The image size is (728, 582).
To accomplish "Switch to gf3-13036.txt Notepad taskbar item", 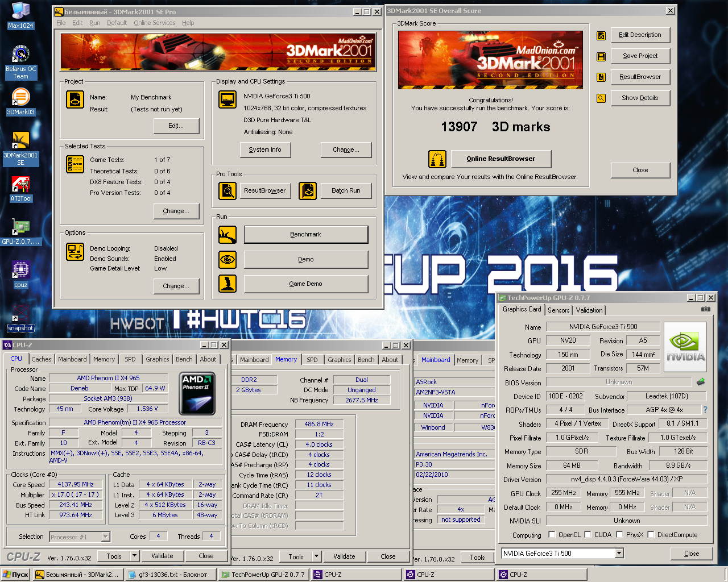I will pyautogui.click(x=171, y=575).
